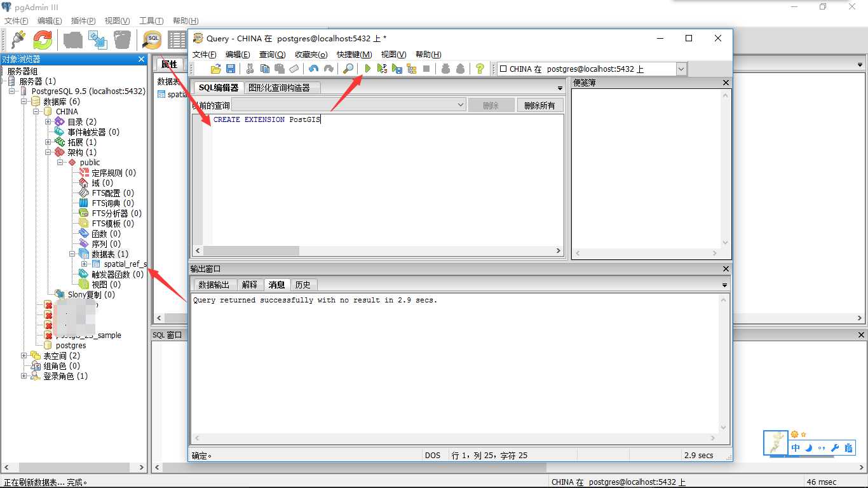
Task: Close the 输出窗口 panel
Action: point(726,269)
